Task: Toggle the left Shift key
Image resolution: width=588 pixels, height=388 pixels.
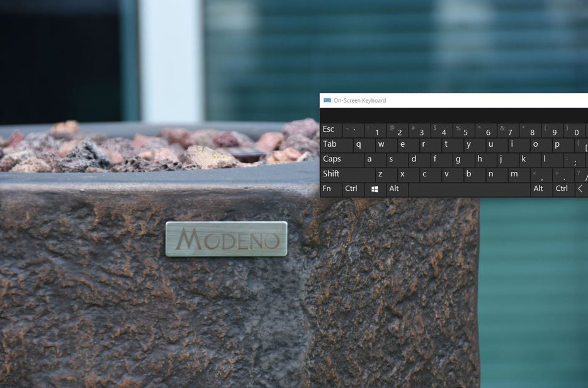Action: (x=346, y=174)
